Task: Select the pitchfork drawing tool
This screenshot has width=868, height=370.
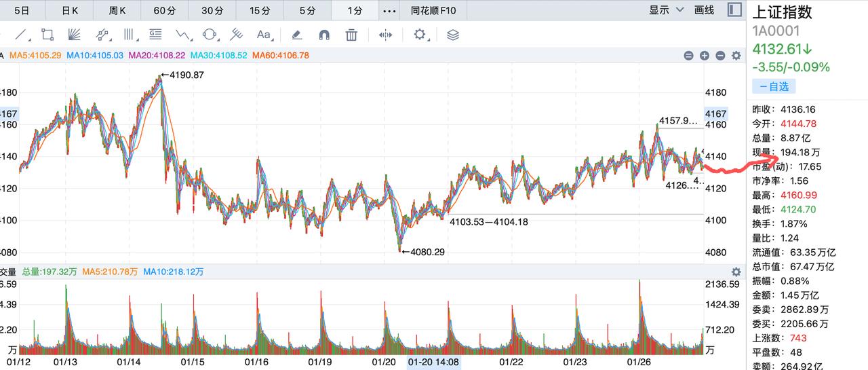Action: [x=236, y=34]
